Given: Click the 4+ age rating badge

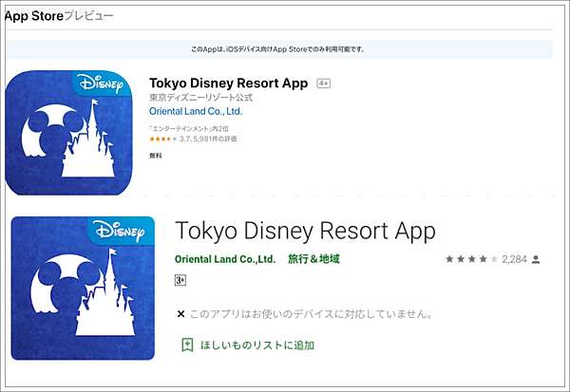Looking at the screenshot, I should [x=323, y=84].
